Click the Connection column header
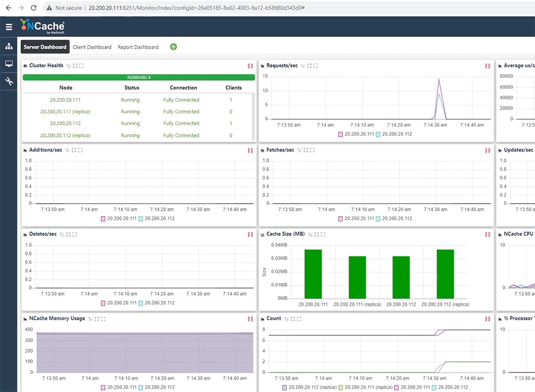Viewport: 535px width, 392px height. coord(183,88)
